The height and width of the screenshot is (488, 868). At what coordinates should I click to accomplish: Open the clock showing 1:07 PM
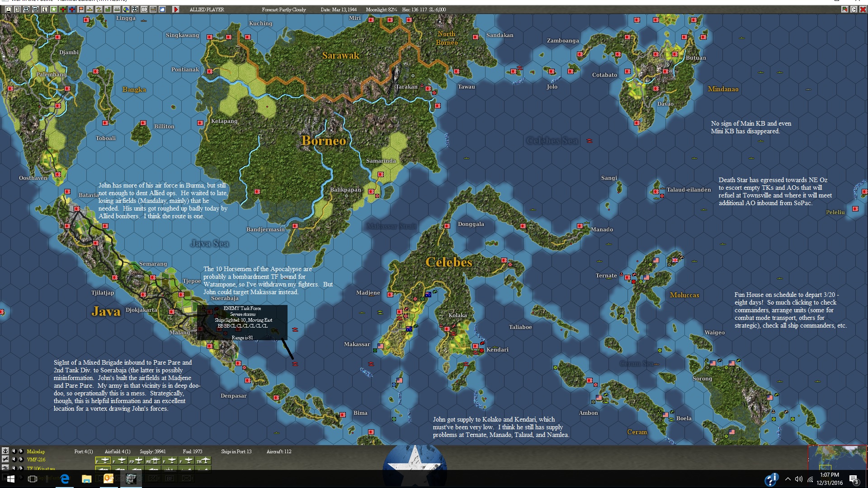coord(830,479)
